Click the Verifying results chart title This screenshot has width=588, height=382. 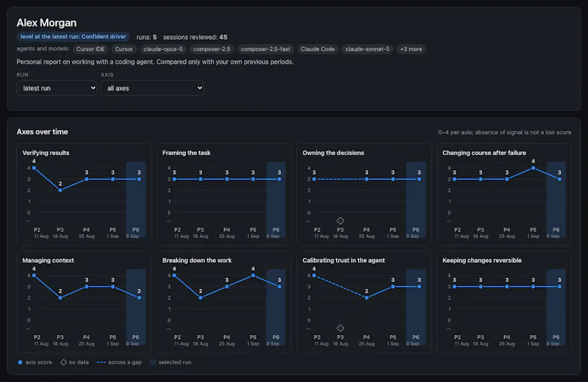[46, 153]
